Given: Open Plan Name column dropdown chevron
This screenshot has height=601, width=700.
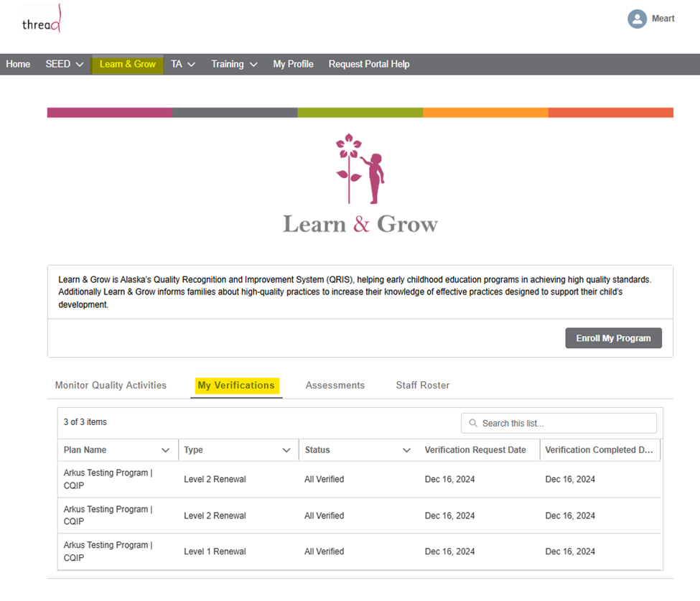Looking at the screenshot, I should [165, 450].
